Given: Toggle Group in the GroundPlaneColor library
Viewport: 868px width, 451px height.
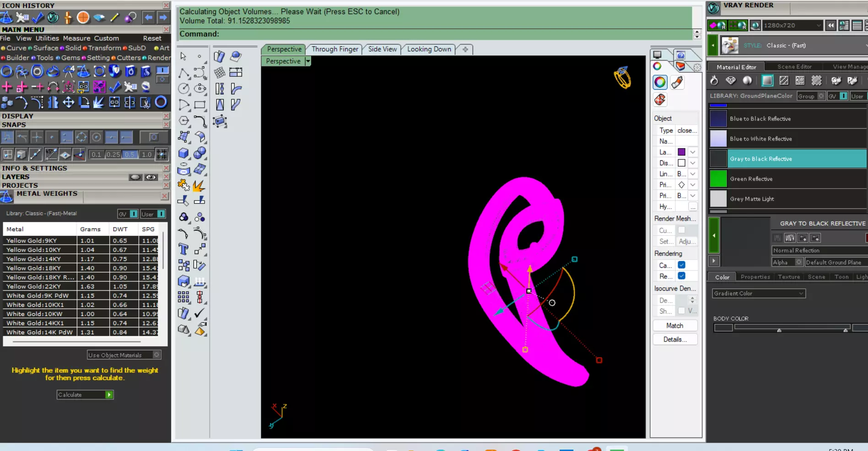Looking at the screenshot, I should (x=810, y=96).
